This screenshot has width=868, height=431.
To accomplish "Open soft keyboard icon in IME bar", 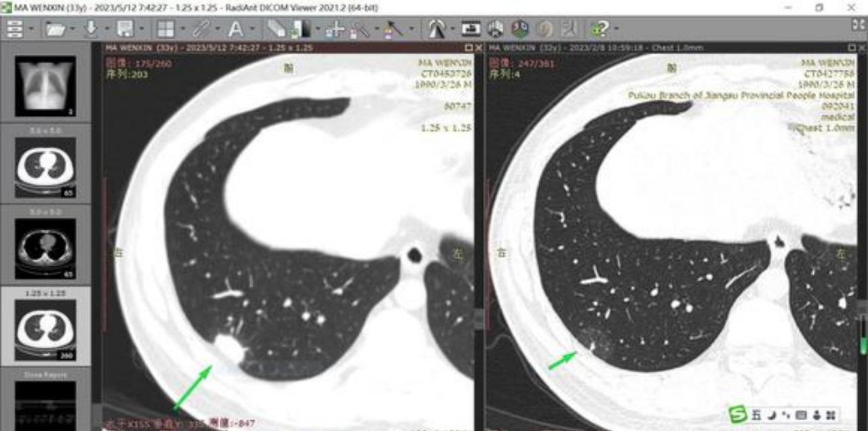I will [x=801, y=415].
